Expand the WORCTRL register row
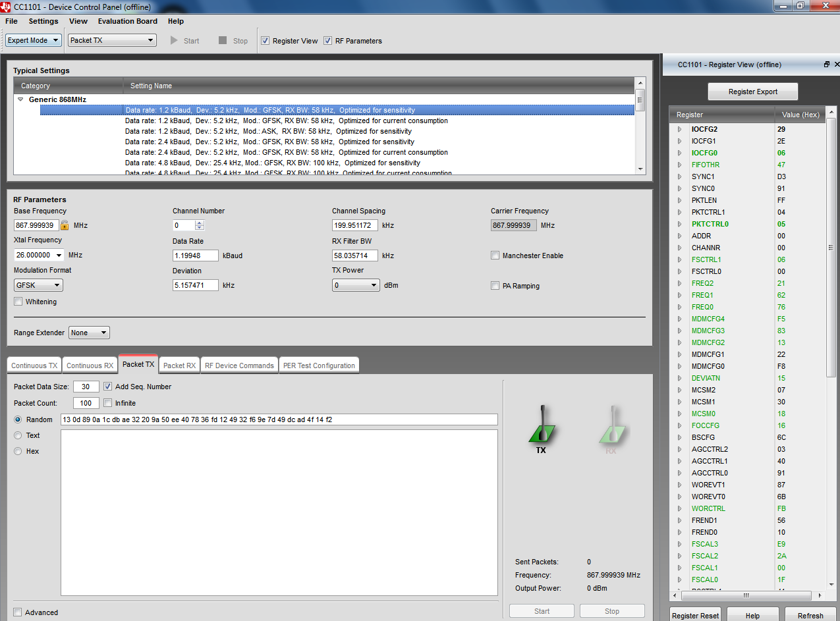This screenshot has height=621, width=840. [679, 508]
